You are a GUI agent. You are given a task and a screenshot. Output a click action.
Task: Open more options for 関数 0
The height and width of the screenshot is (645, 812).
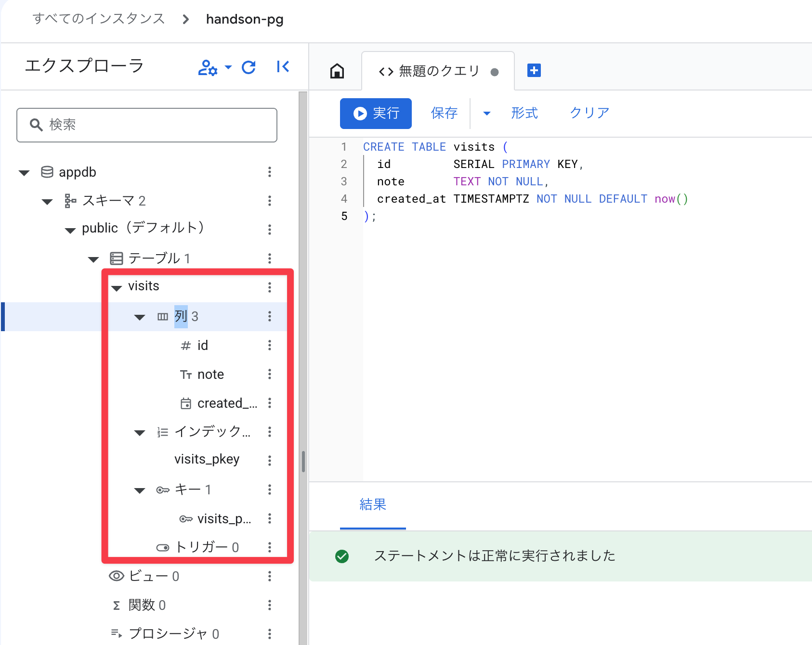click(270, 605)
